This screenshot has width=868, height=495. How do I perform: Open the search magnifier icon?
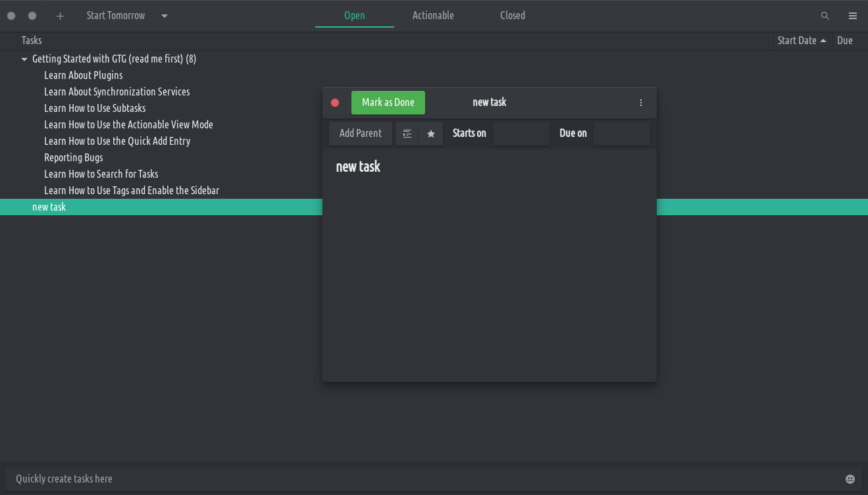pos(825,16)
